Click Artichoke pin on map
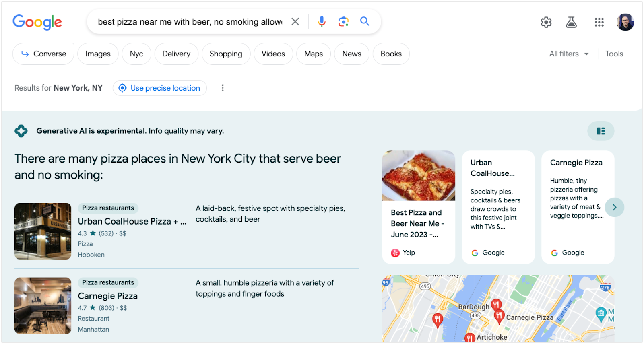 pos(470,338)
